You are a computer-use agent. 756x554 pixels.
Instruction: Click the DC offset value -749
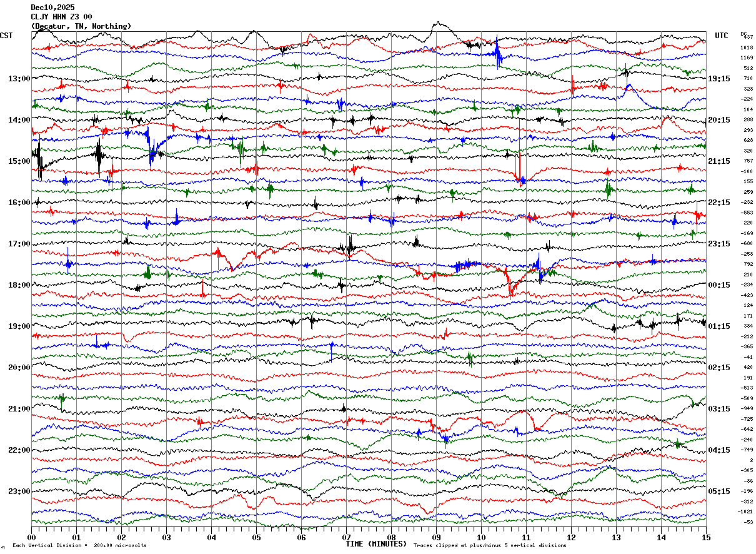(x=747, y=450)
